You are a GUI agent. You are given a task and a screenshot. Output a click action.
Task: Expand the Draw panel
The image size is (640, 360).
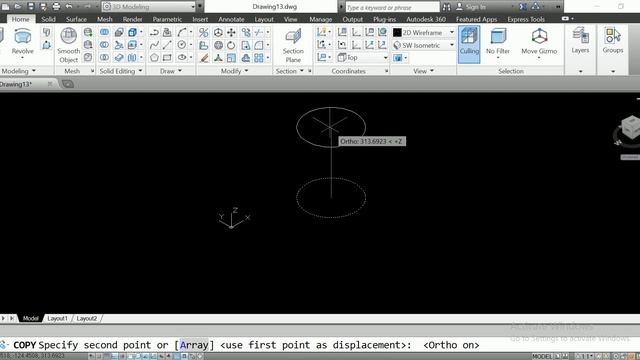click(x=171, y=71)
